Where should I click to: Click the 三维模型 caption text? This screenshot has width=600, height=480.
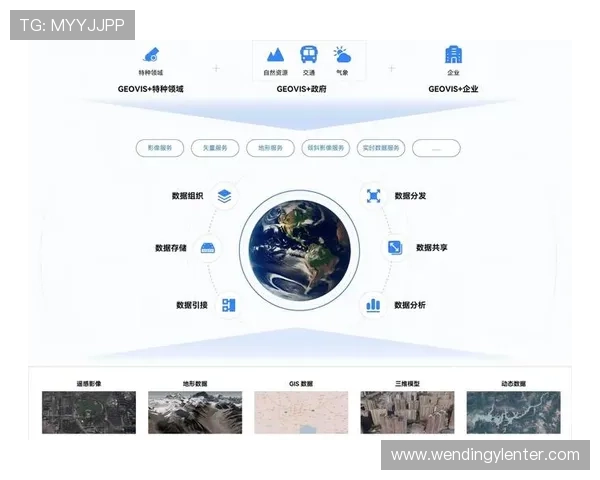click(408, 384)
